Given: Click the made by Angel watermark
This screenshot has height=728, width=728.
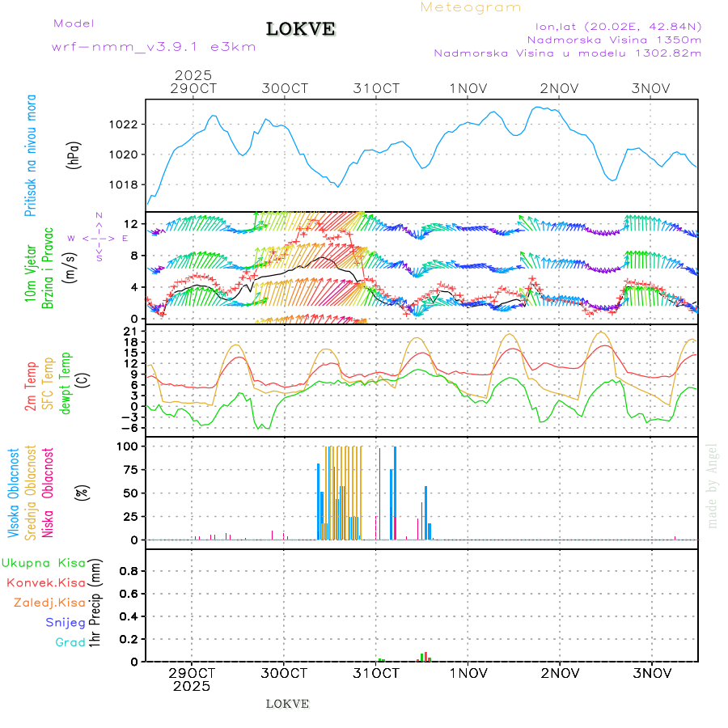Looking at the screenshot, I should [713, 485].
